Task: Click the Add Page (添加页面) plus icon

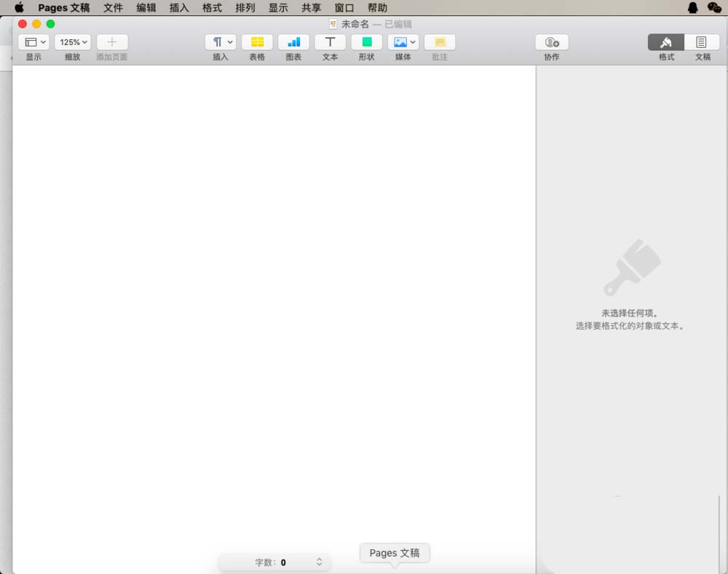Action: [x=111, y=42]
